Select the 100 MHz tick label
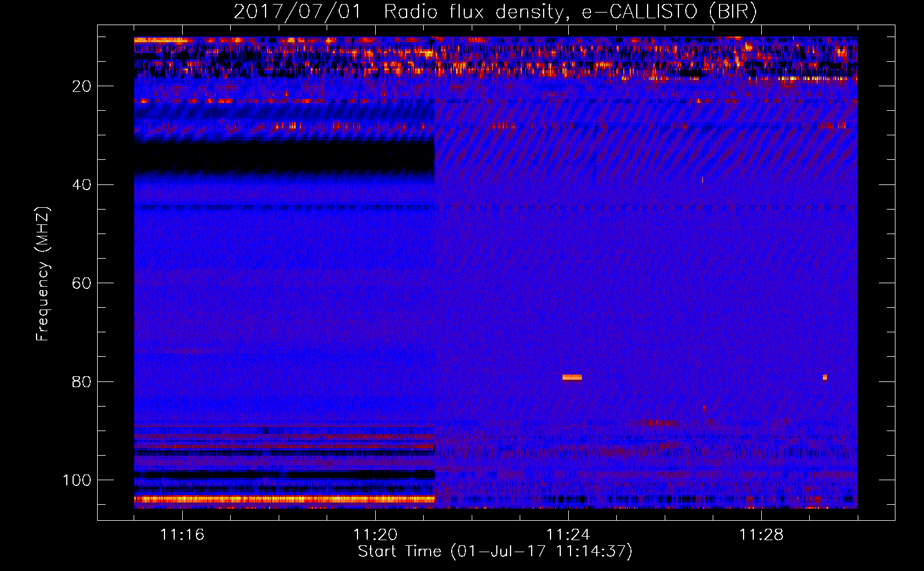The height and width of the screenshot is (571, 924). 77,480
